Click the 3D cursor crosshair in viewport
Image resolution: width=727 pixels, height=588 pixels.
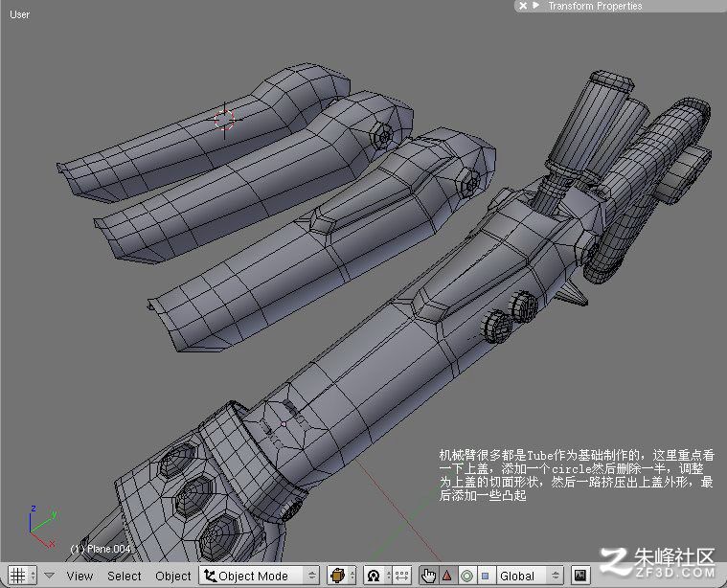click(x=224, y=120)
